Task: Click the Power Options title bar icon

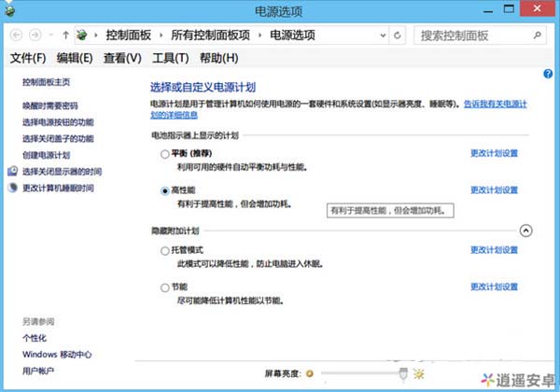Action: (10, 10)
